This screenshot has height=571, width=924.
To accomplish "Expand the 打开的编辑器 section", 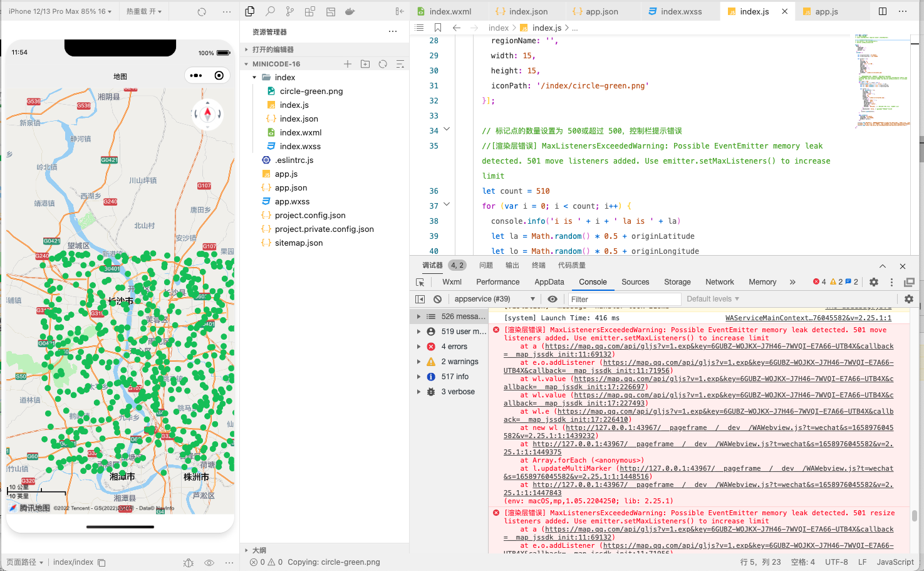I will coord(324,50).
